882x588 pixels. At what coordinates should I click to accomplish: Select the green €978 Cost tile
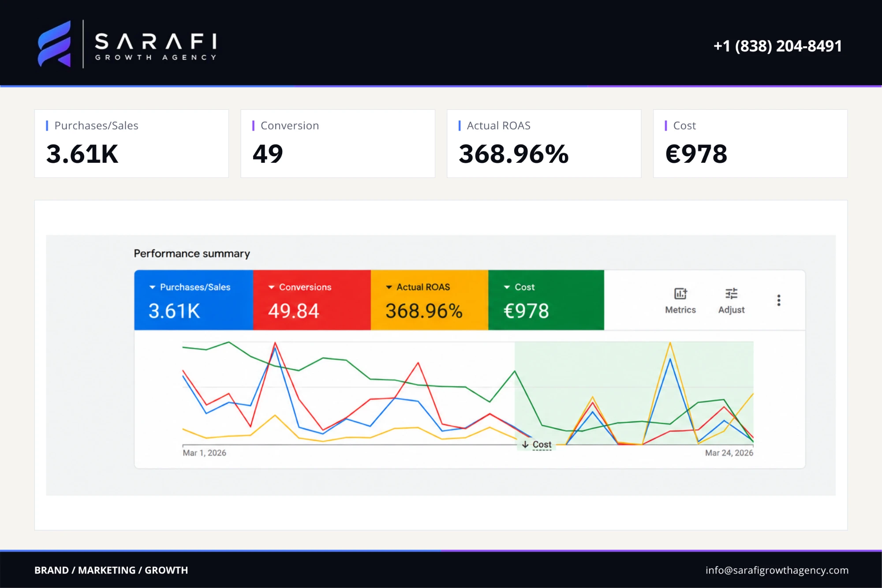tap(546, 300)
